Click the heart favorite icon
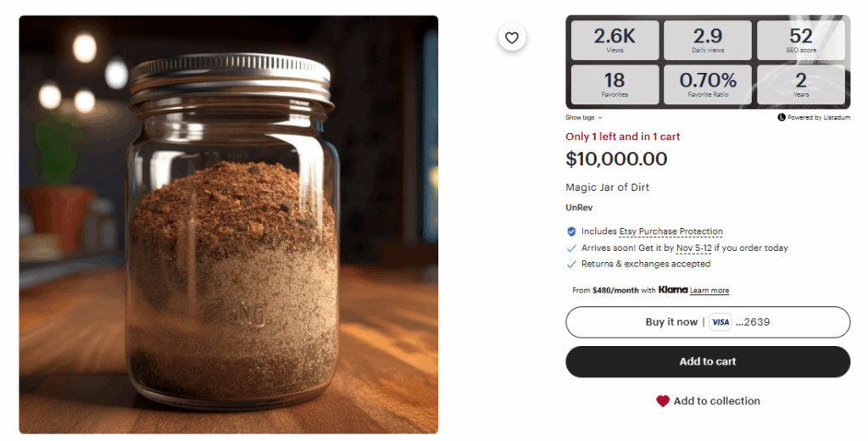Viewport: 868px width, 441px height. [x=512, y=37]
